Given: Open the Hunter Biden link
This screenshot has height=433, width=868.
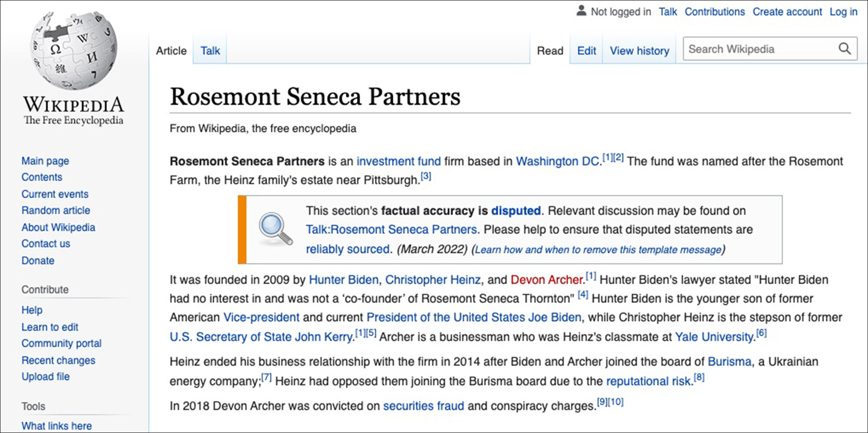Looking at the screenshot, I should [x=344, y=280].
